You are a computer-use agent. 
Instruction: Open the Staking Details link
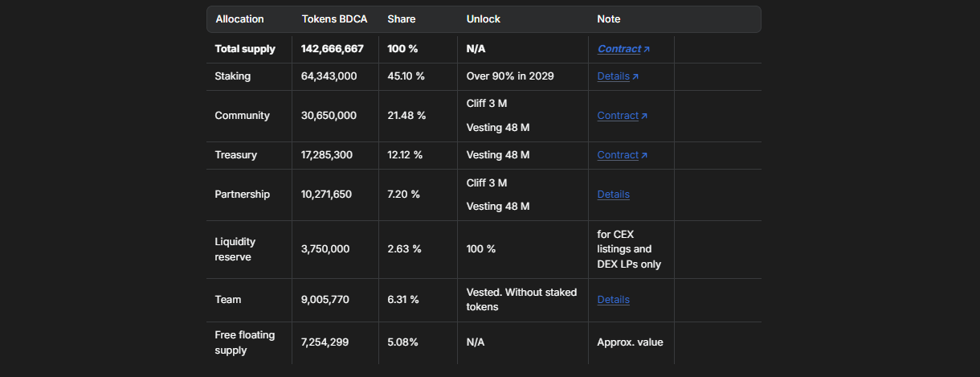(x=613, y=76)
